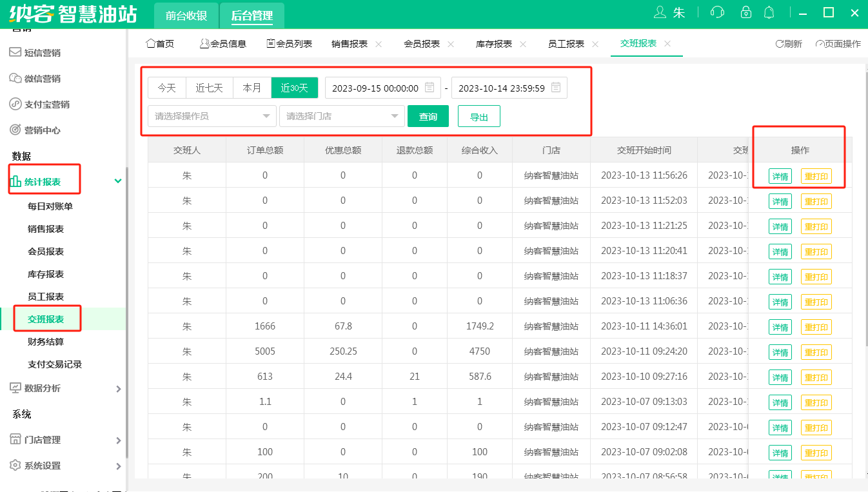Screen dimensions: 868x492
Task: Click the customer service headset icon
Action: tap(716, 12)
